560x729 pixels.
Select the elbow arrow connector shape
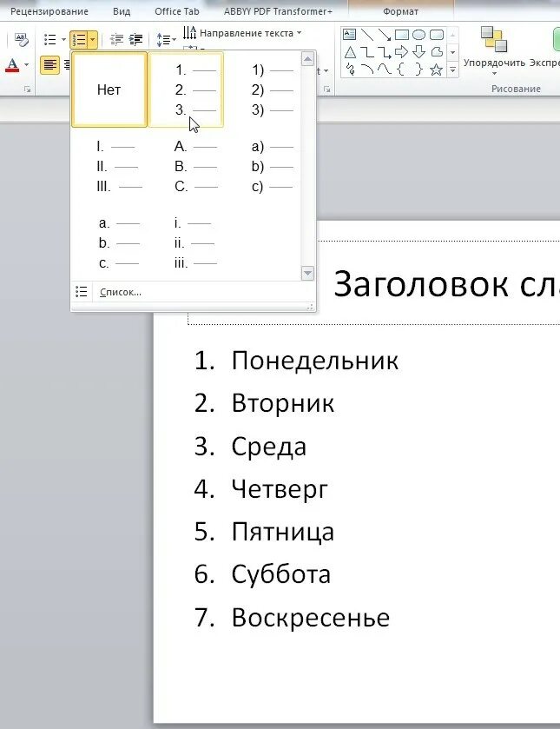[385, 52]
